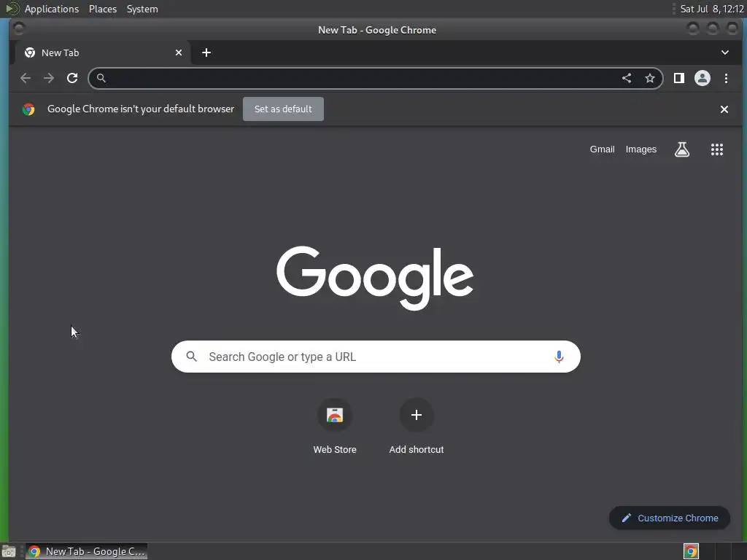Click the Add shortcut tile
Viewport: 747px width, 560px height.
[x=417, y=426]
